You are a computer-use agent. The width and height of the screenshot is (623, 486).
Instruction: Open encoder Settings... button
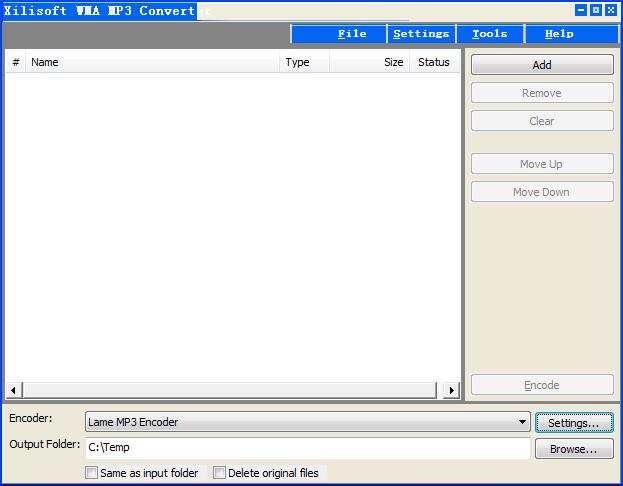[574, 423]
